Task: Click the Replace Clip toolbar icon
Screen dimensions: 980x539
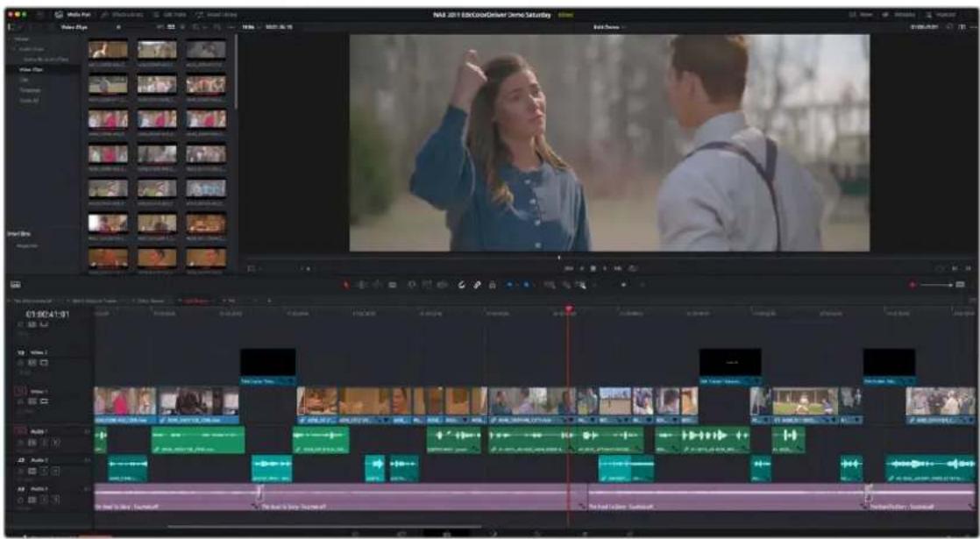Action: click(442, 285)
